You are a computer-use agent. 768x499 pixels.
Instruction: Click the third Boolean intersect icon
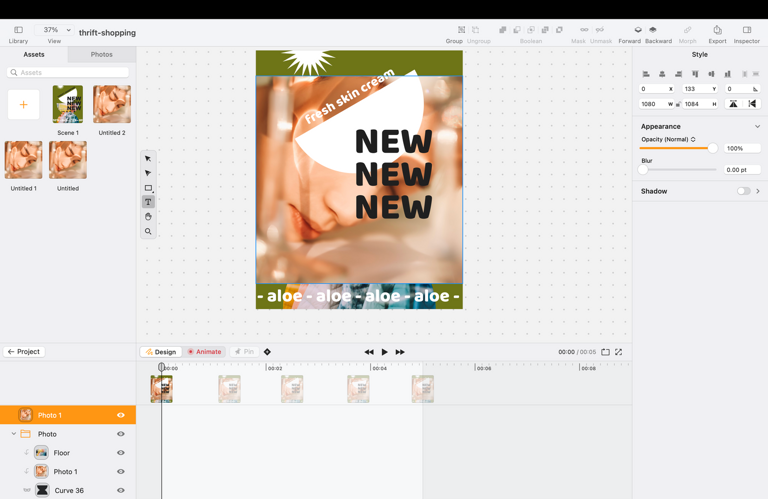(531, 30)
